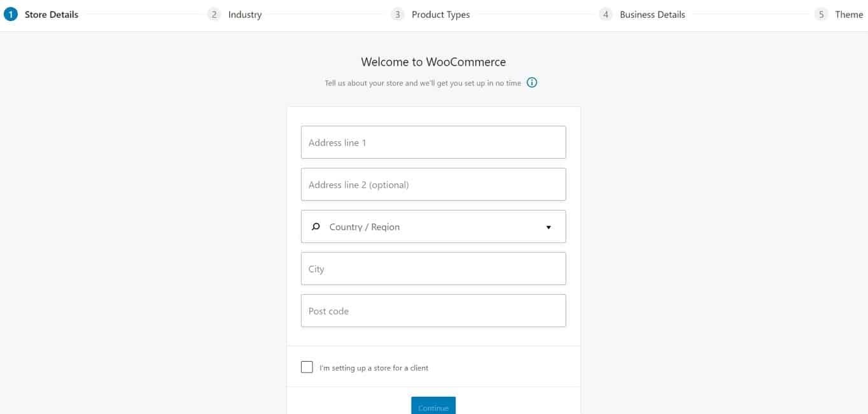The image size is (868, 414).
Task: Click the step 4 number circle
Action: [x=606, y=15]
